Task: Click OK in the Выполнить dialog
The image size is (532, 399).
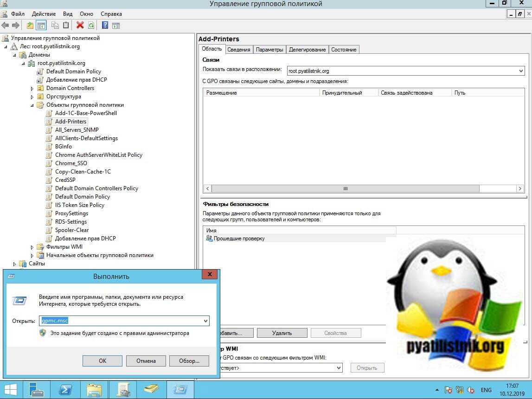Action: point(103,361)
